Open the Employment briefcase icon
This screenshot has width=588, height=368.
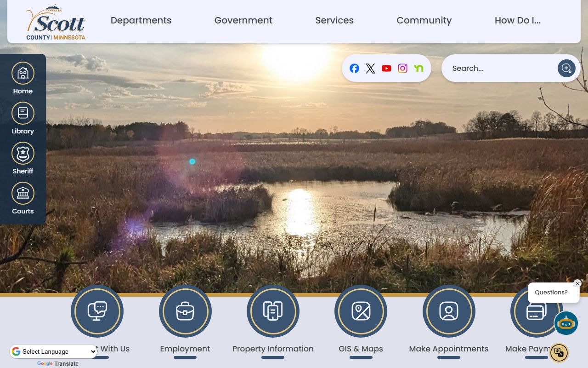tap(185, 311)
